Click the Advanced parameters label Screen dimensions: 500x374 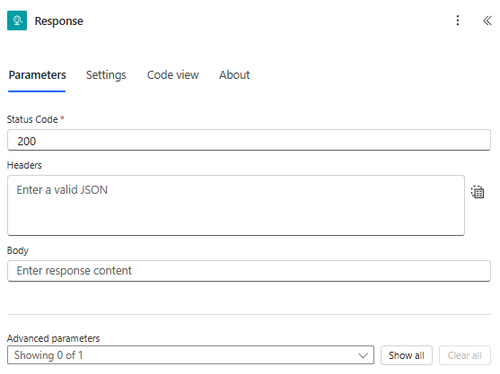pyautogui.click(x=53, y=338)
